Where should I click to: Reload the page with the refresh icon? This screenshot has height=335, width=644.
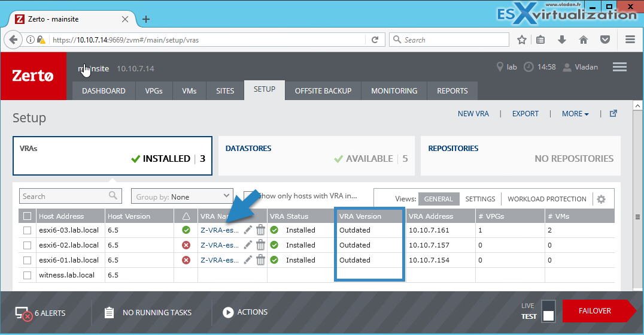pos(375,40)
